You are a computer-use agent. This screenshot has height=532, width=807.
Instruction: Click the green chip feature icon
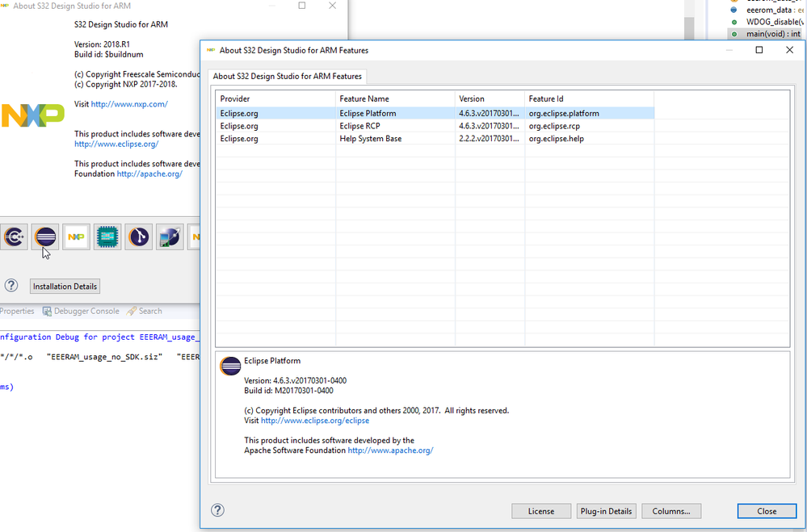pos(107,237)
